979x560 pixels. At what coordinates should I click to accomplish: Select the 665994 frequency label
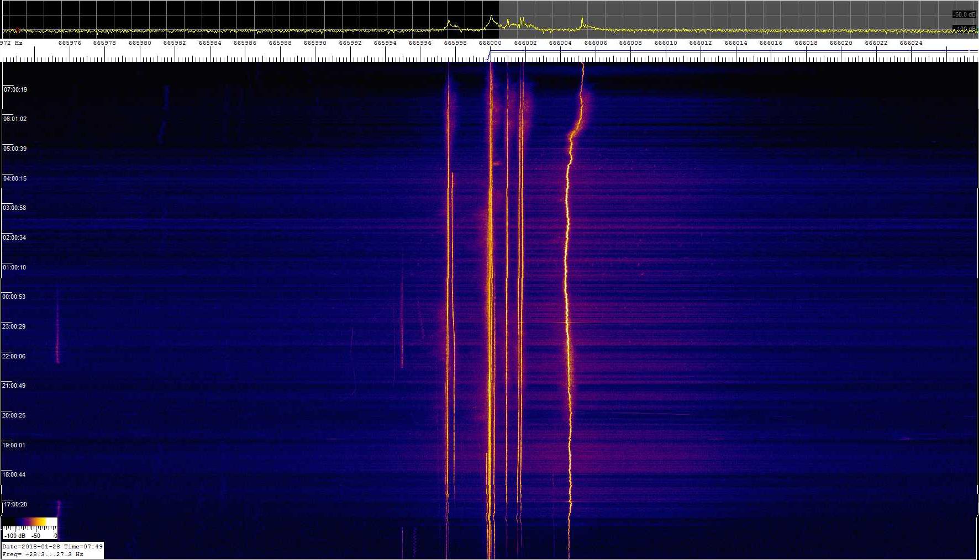385,43
